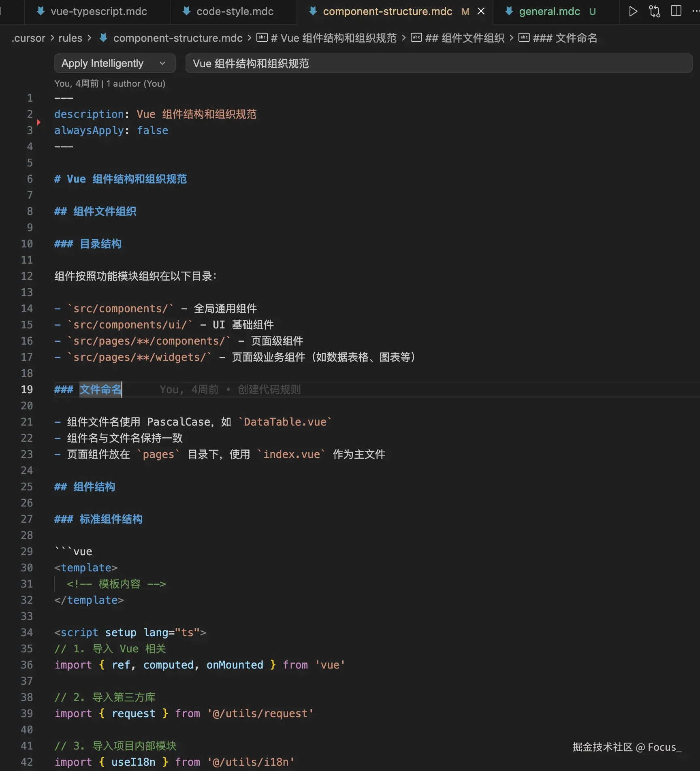Open the more actions ellipsis menu
The image size is (700, 771).
(x=696, y=11)
